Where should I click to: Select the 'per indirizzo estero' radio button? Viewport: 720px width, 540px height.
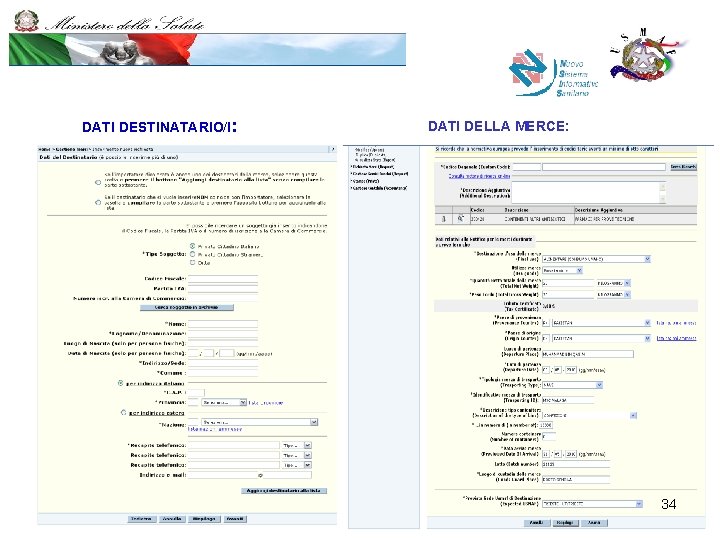pyautogui.click(x=124, y=412)
